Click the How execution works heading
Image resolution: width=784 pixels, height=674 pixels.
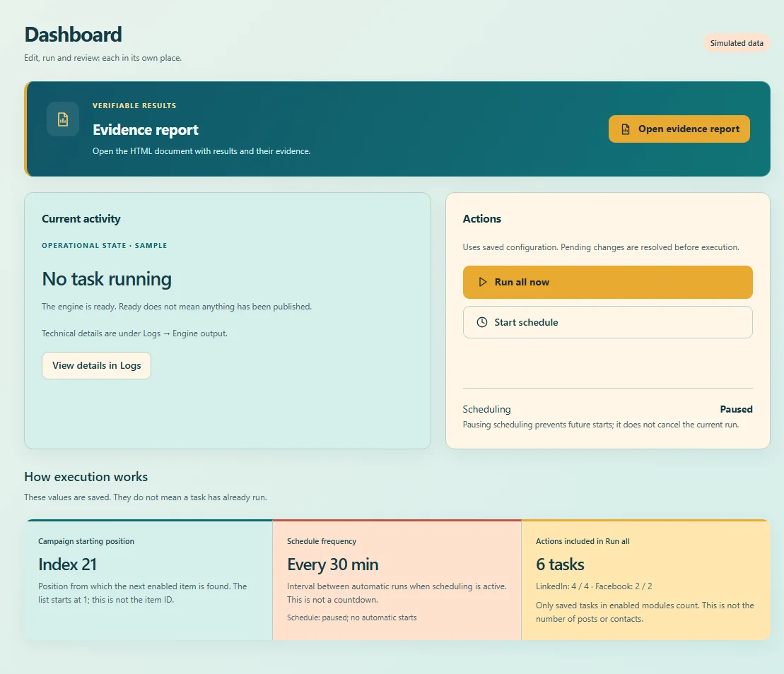[x=86, y=477]
